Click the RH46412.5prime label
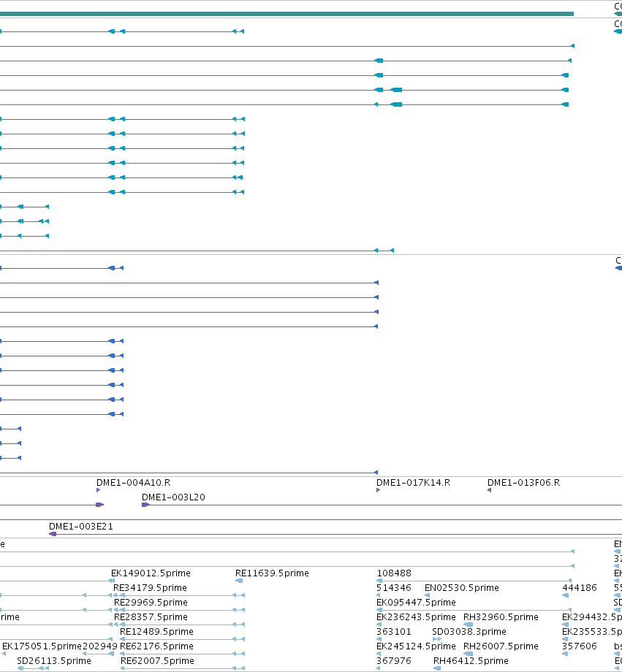 (471, 660)
